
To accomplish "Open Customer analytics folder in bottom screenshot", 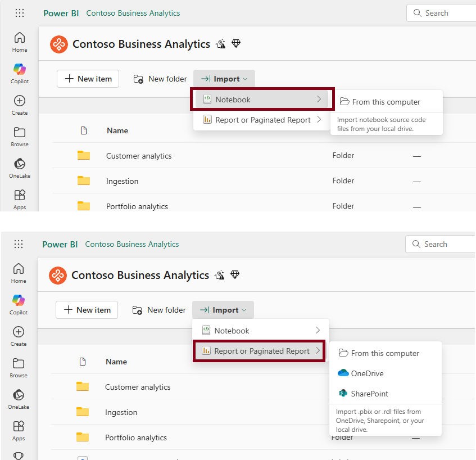I will tap(138, 387).
